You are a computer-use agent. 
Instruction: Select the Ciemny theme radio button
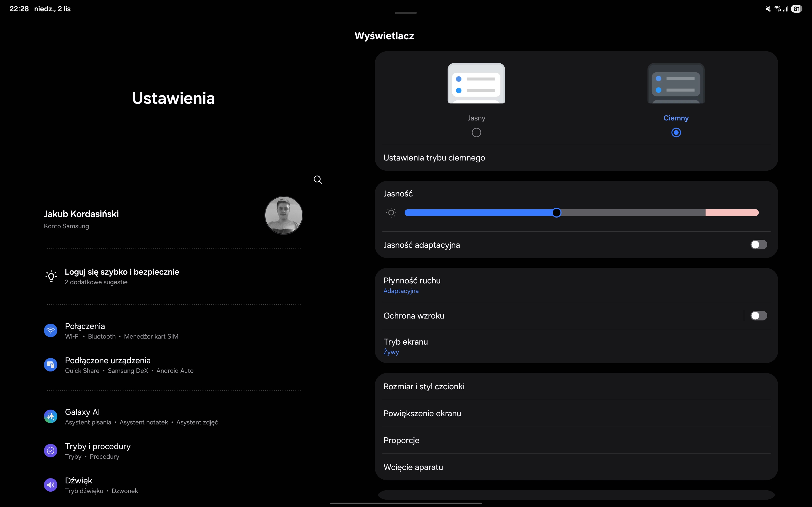(x=676, y=133)
